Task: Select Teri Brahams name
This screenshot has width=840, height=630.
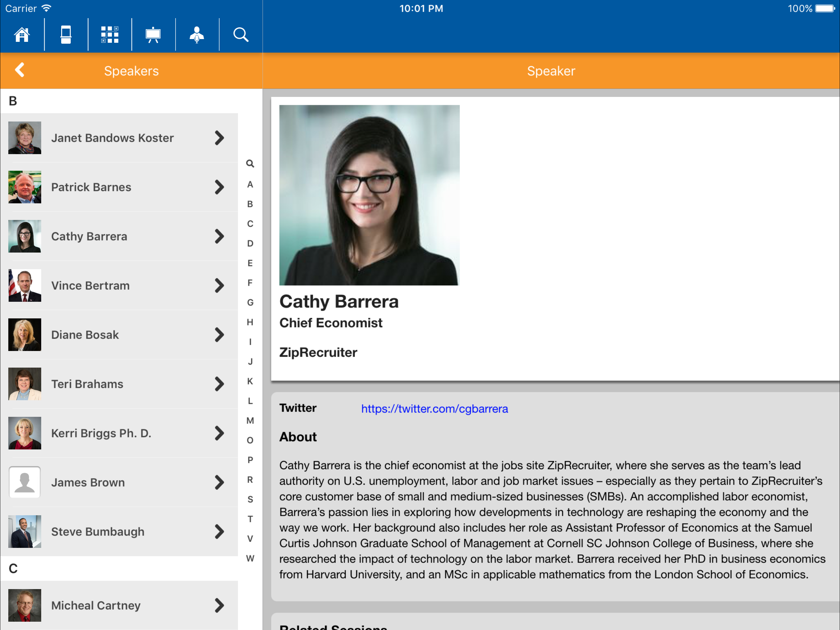Action: 87,384
